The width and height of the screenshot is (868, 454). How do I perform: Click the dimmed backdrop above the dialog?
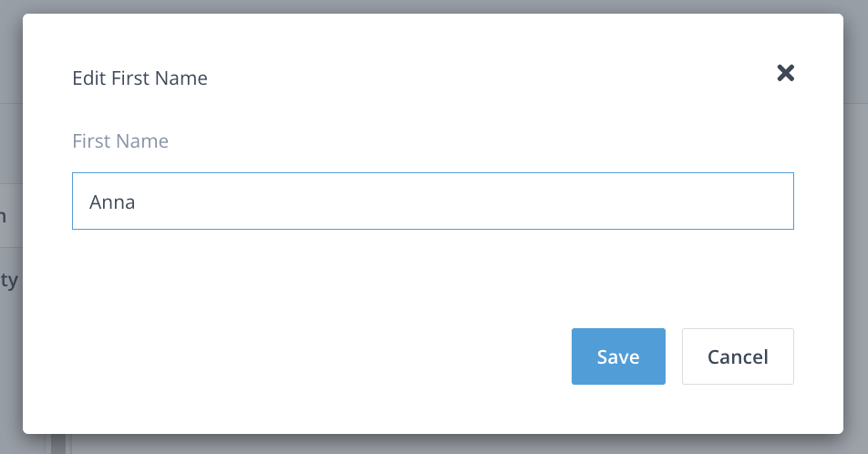click(x=434, y=6)
